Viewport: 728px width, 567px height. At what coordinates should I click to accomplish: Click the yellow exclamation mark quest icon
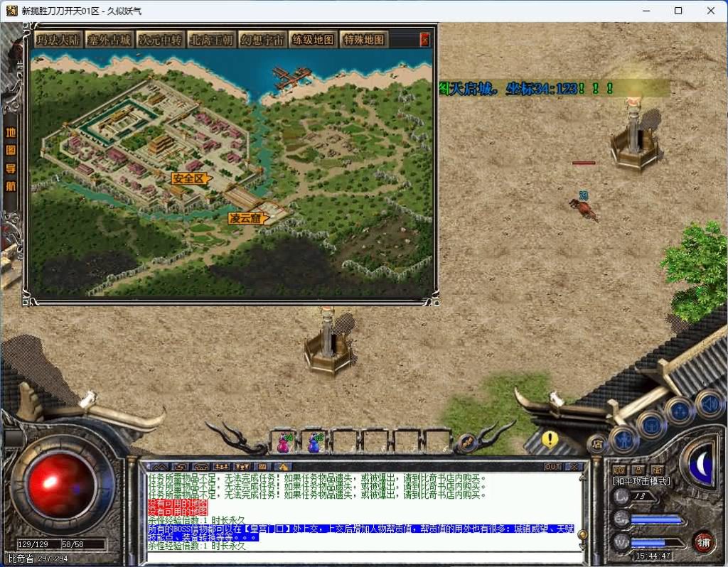pos(550,439)
